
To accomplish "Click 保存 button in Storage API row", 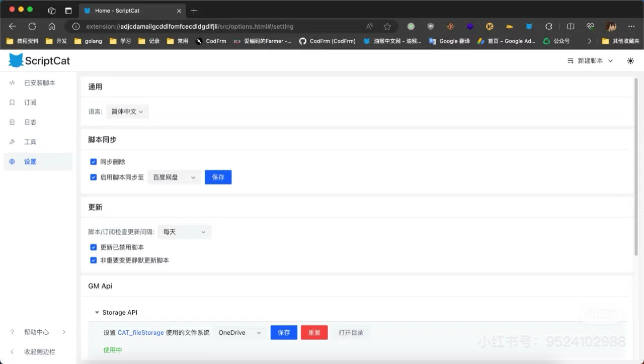I will (284, 333).
